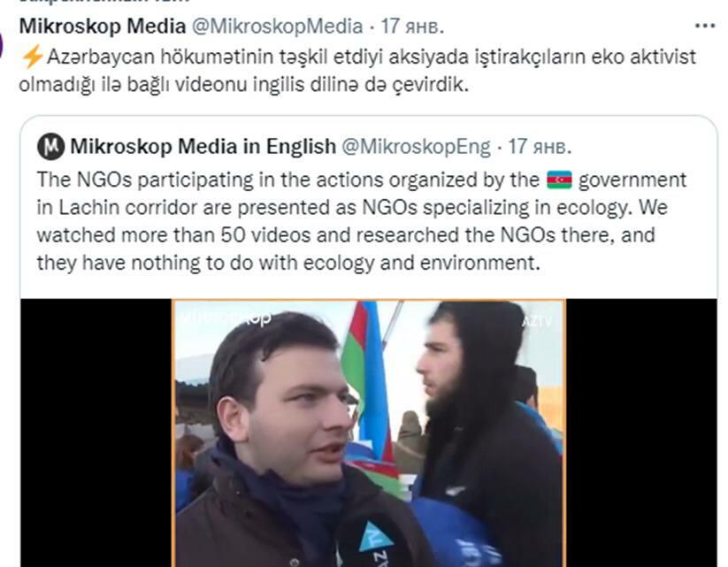Click the black bar left of the video
Image resolution: width=728 pixels, height=567 pixels.
pos(96,433)
